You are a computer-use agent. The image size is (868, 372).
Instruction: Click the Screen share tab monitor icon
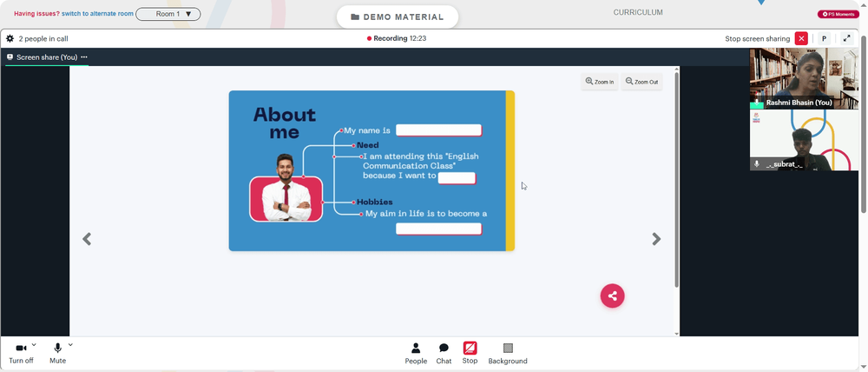pyautogui.click(x=10, y=57)
